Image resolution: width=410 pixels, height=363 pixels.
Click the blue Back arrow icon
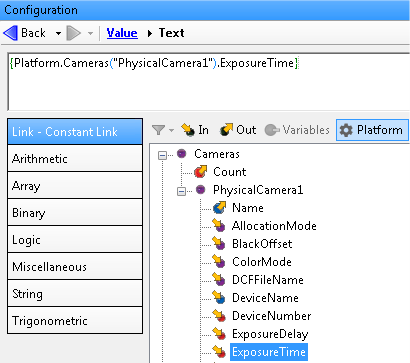click(10, 33)
